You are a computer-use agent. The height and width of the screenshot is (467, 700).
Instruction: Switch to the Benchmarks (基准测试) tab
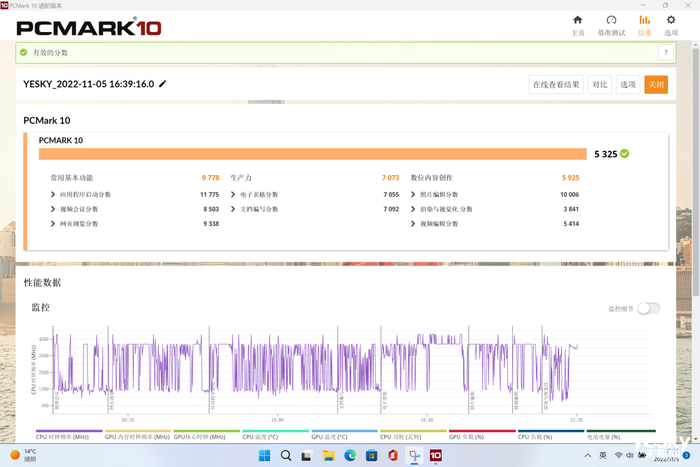click(x=611, y=25)
